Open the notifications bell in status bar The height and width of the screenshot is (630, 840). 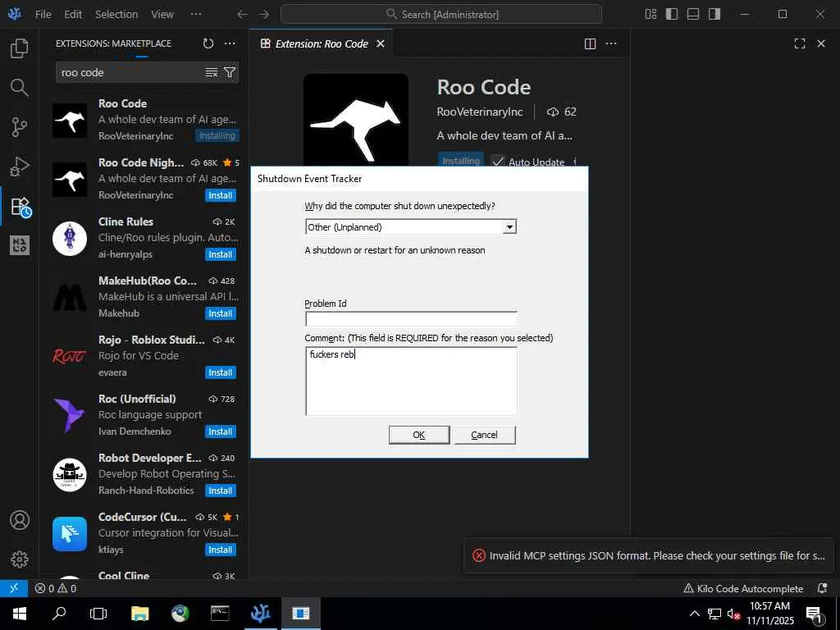tap(822, 588)
